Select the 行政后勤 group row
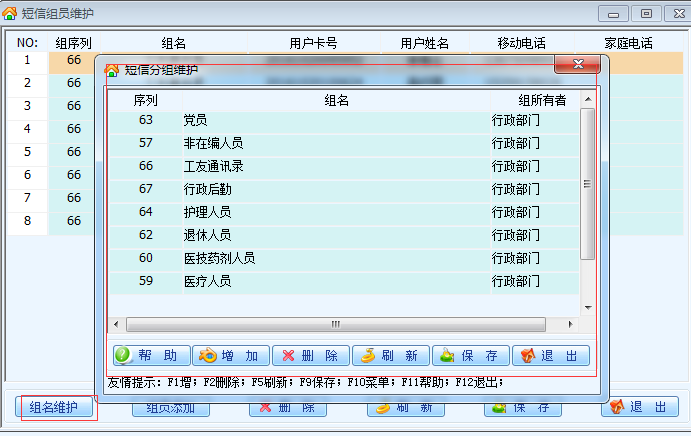This screenshot has height=436, width=691. [x=344, y=189]
